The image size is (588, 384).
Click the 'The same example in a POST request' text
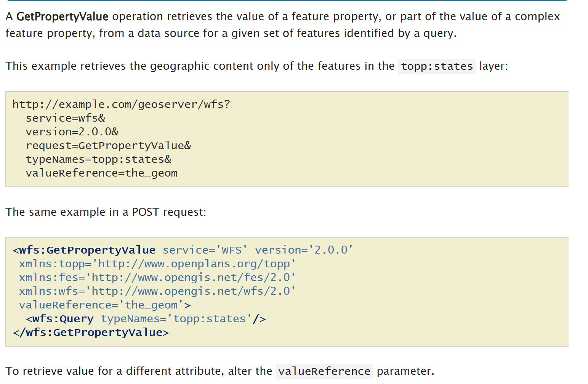click(x=106, y=212)
